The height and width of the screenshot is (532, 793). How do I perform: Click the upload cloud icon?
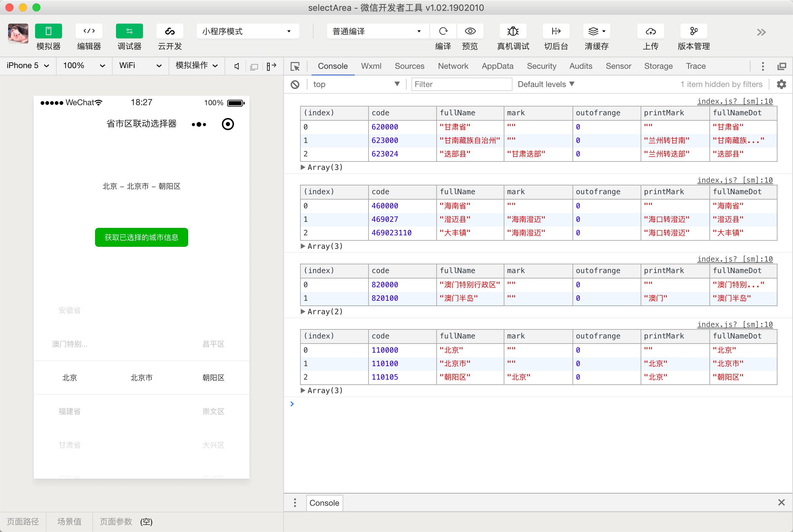click(650, 31)
